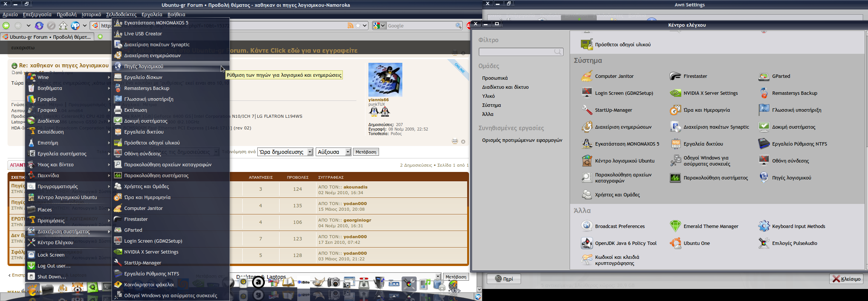Click the Περί button in Awn Settings
Screen dimensions: 868x301
[x=504, y=279]
